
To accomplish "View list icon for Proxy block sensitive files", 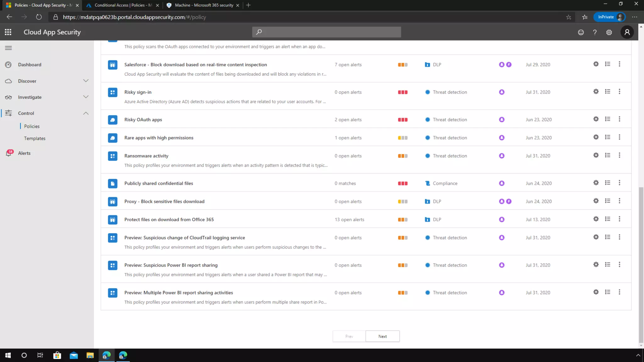I will pyautogui.click(x=608, y=201).
